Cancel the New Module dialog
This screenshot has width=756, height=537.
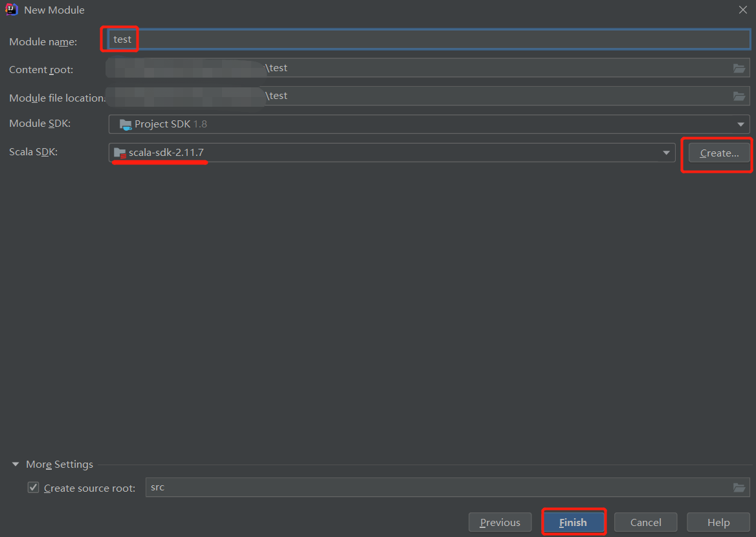[645, 522]
